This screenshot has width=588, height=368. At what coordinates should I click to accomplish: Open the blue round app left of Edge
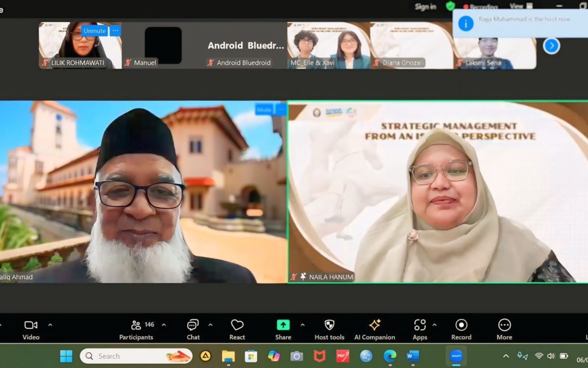(x=366, y=356)
